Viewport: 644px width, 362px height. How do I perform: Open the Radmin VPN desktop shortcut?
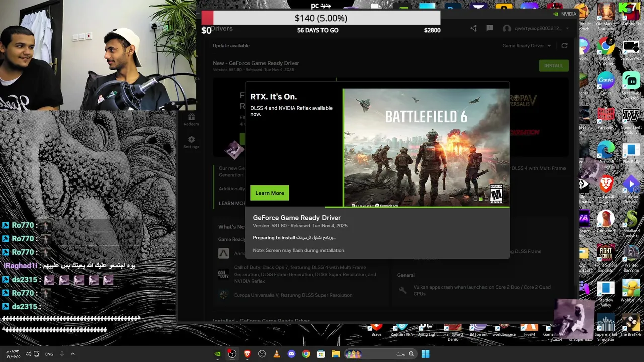pyautogui.click(x=401, y=331)
